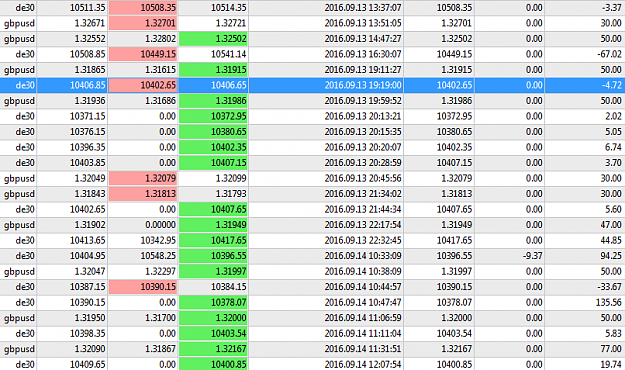This screenshot has height=370, width=625.
Task: Click the open price 1.32552
Action: coord(90,39)
